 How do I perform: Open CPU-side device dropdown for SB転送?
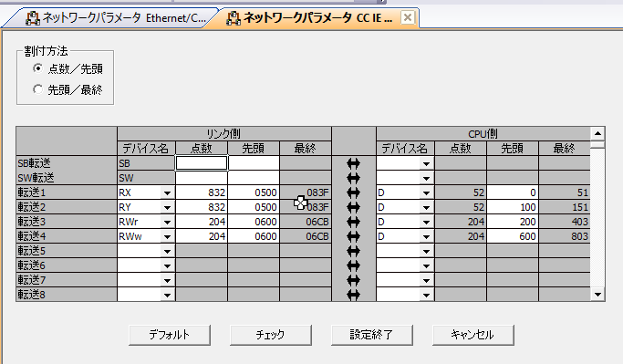click(x=426, y=163)
